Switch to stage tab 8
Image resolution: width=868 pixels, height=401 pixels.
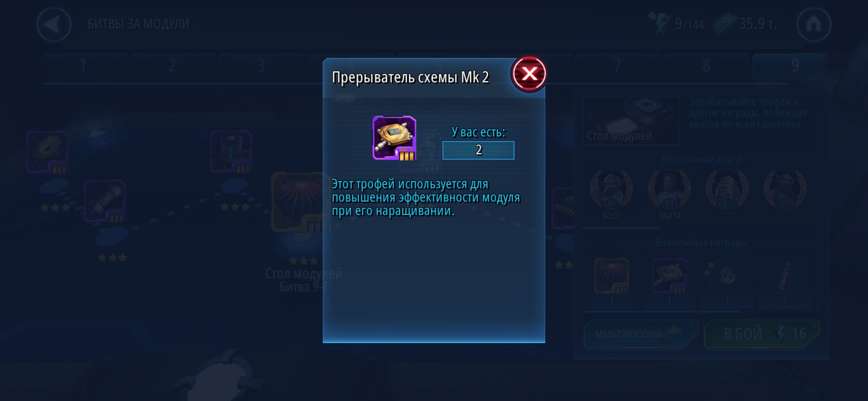pos(706,66)
